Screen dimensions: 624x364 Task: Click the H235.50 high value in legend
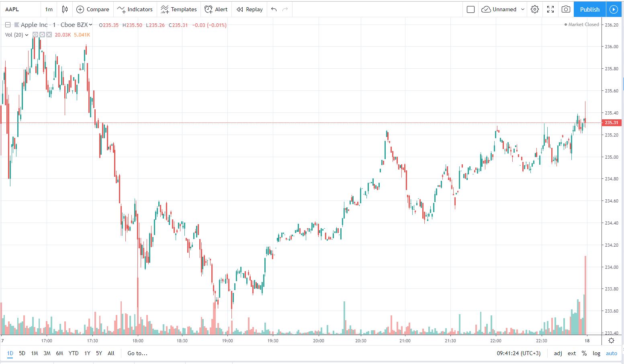[x=132, y=25]
